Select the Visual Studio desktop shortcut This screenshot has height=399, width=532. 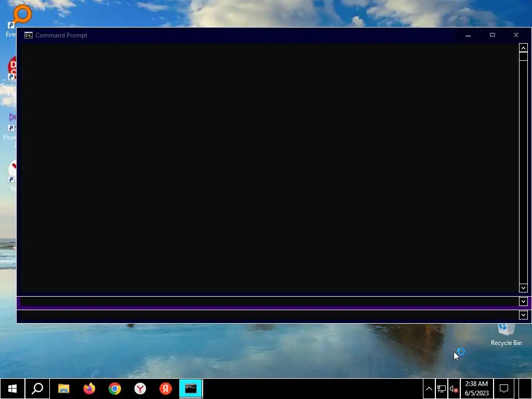(x=10, y=130)
